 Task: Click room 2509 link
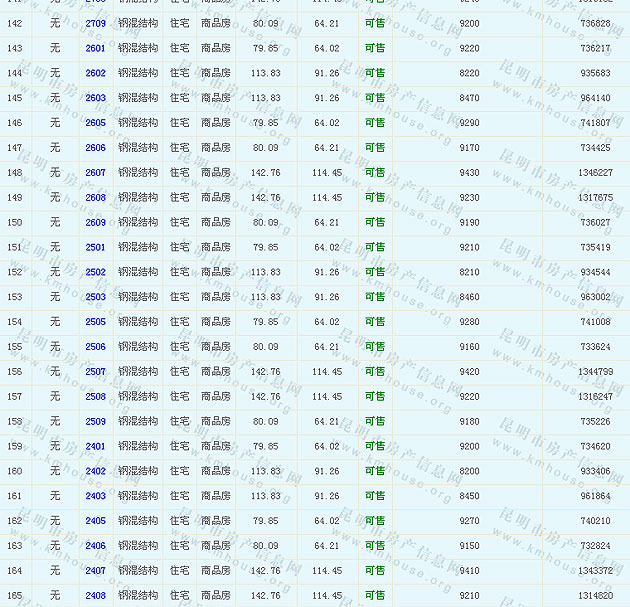pos(95,422)
